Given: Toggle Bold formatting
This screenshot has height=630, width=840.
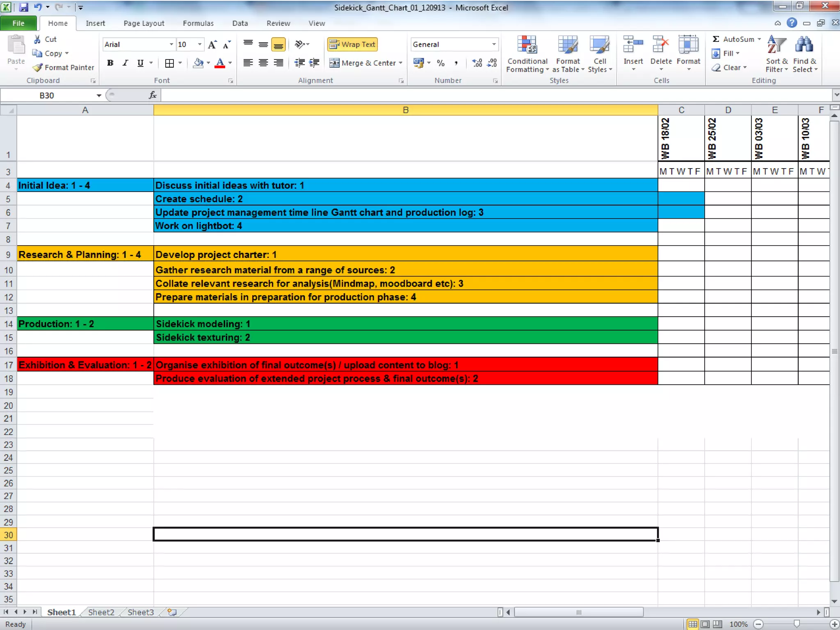Looking at the screenshot, I should [x=110, y=63].
